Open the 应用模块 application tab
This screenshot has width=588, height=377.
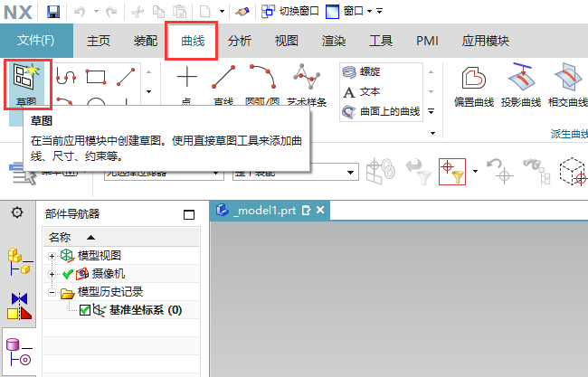point(485,41)
